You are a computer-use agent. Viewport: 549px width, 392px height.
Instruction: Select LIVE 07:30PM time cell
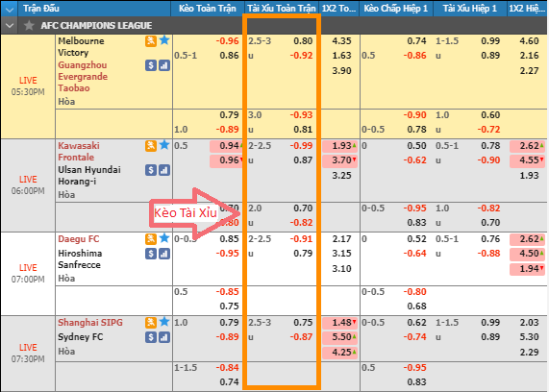tap(28, 354)
